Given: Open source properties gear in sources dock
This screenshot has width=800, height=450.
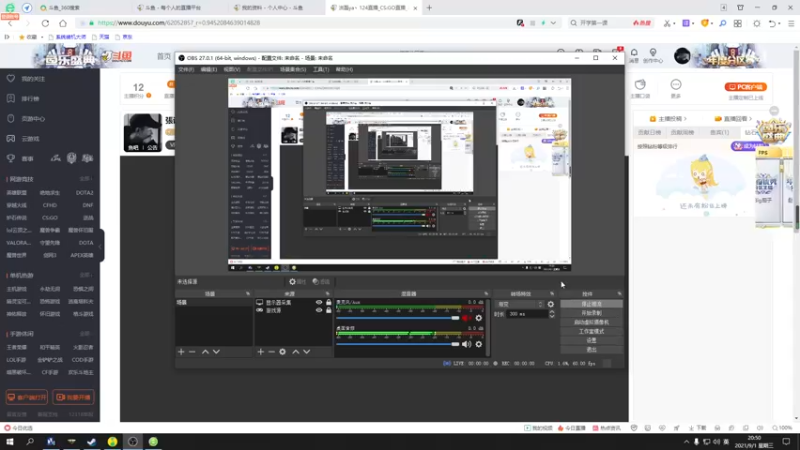Looking at the screenshot, I should tap(283, 352).
